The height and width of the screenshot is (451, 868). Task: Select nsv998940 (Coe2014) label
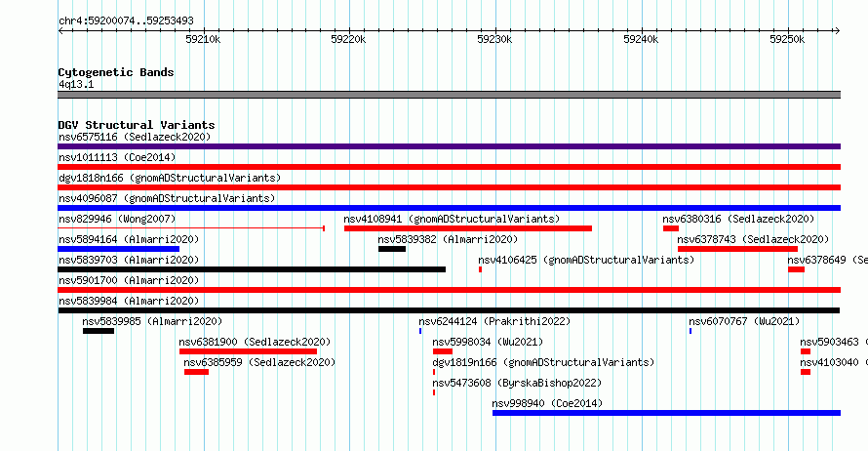point(547,403)
